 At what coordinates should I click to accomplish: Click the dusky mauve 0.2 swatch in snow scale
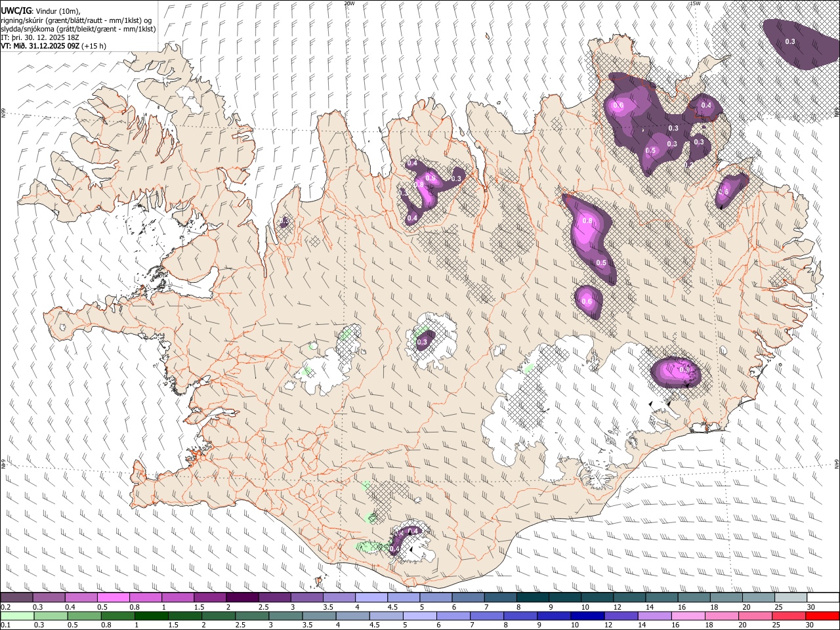pos(17,598)
